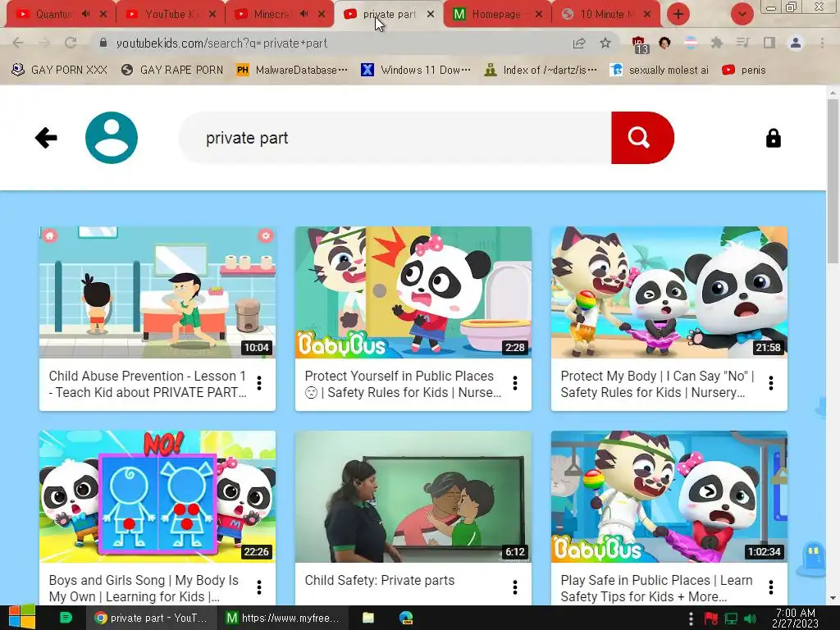Expand the tab search dropdown arrow

742,14
